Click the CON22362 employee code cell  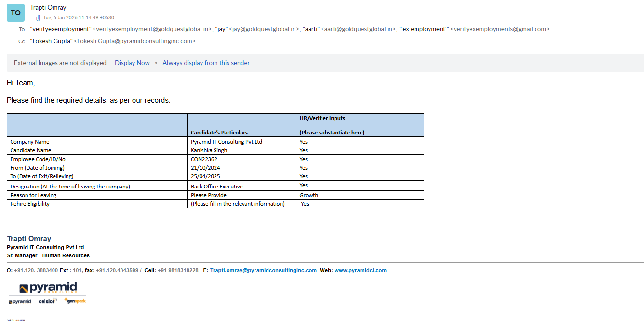pyautogui.click(x=204, y=159)
